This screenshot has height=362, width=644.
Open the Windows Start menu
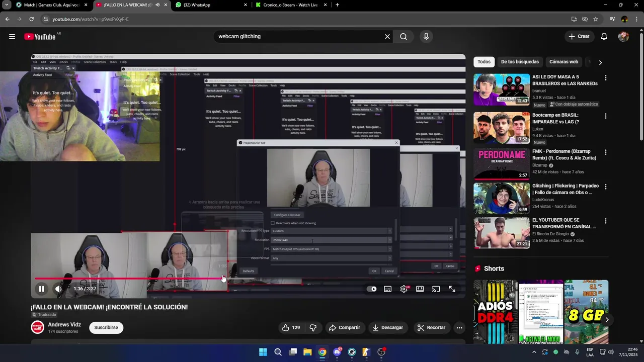pos(263,352)
